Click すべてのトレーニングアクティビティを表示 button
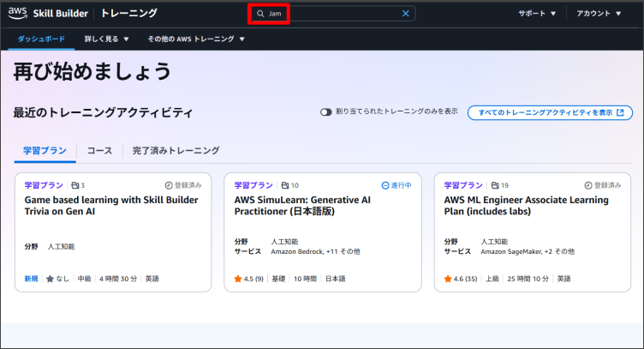 click(550, 112)
